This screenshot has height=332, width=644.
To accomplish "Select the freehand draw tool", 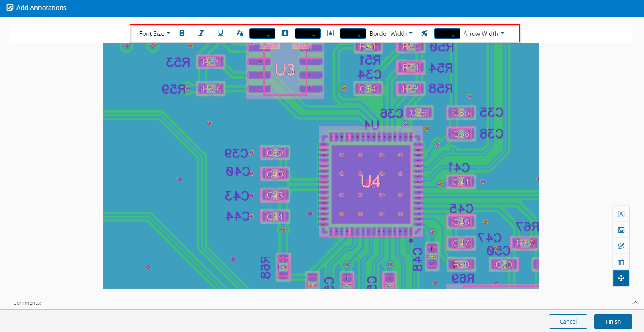I will click(621, 246).
